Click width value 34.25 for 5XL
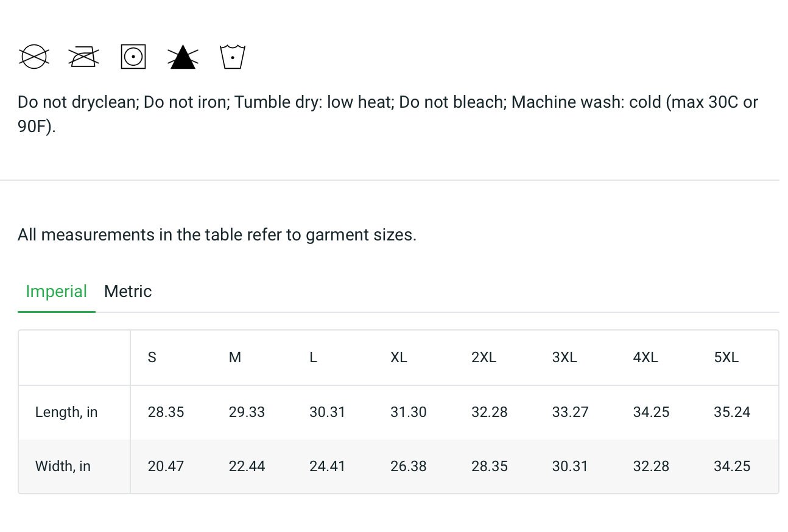Screen dimensions: 788x532 coord(732,466)
